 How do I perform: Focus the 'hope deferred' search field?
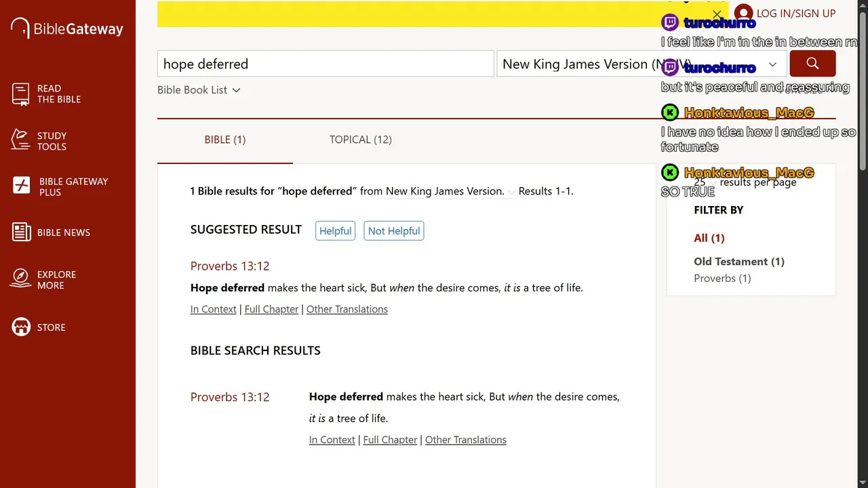tap(325, 64)
